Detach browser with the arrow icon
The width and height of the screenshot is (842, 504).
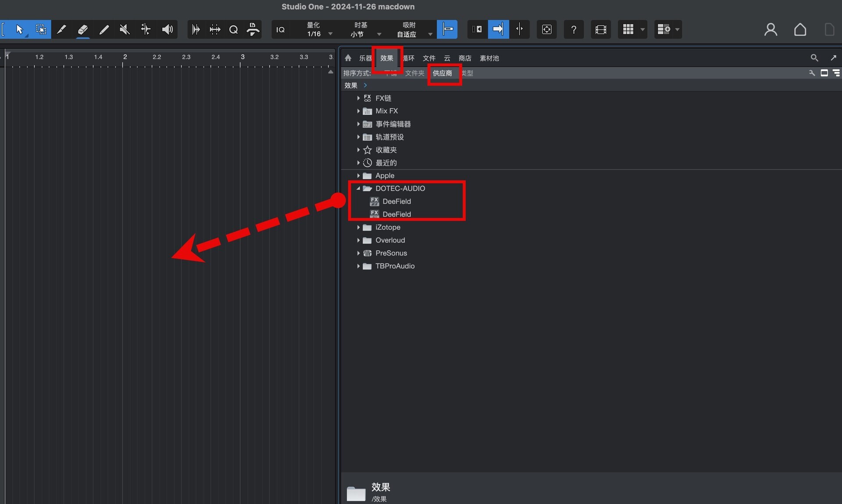[x=834, y=58]
